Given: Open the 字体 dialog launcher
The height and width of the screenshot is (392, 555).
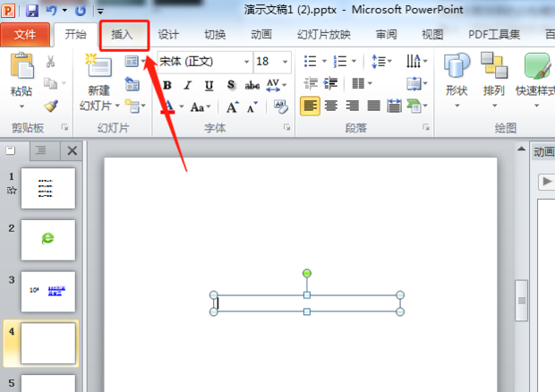Looking at the screenshot, I should (286, 127).
